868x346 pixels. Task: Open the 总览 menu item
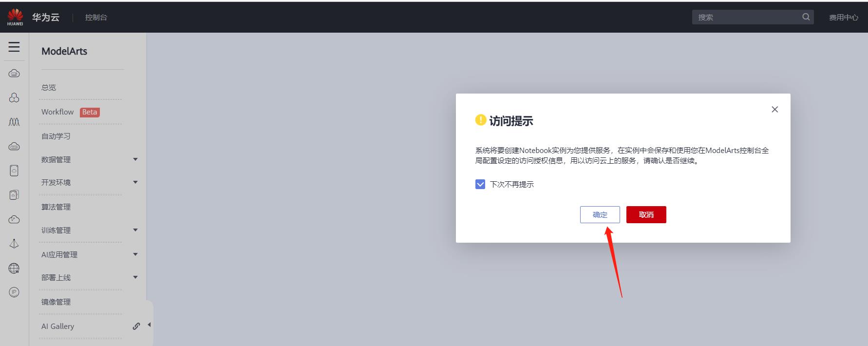pyautogui.click(x=49, y=87)
